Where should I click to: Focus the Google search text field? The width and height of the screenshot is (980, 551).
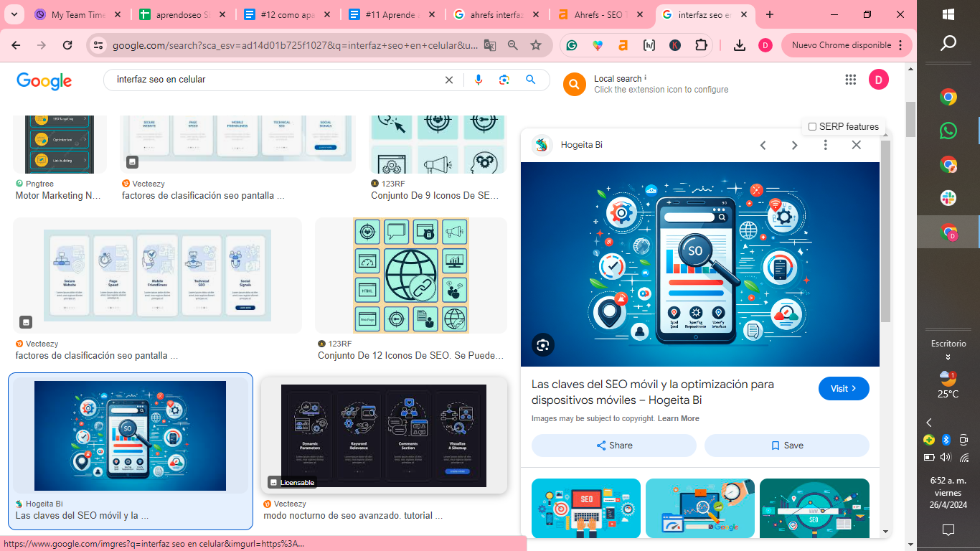tap(276, 80)
